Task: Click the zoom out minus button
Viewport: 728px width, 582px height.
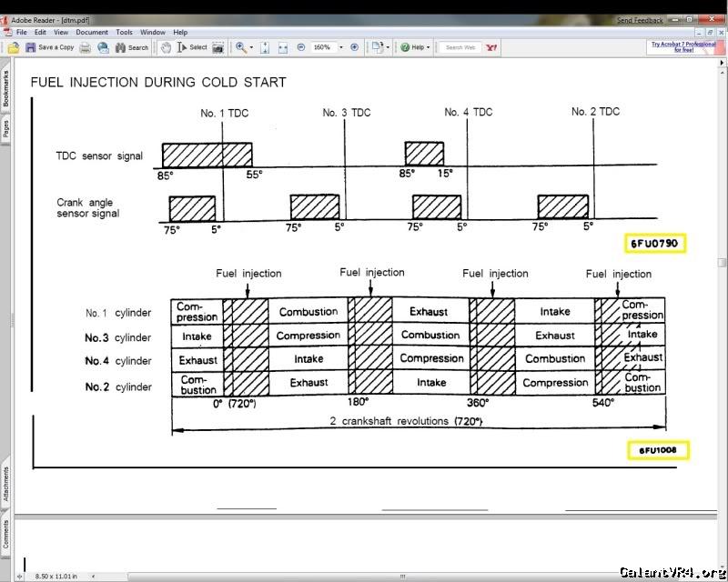Action: pyautogui.click(x=301, y=47)
